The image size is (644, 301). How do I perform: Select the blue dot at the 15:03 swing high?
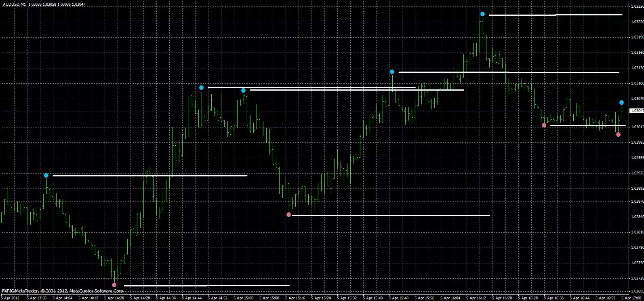point(243,91)
